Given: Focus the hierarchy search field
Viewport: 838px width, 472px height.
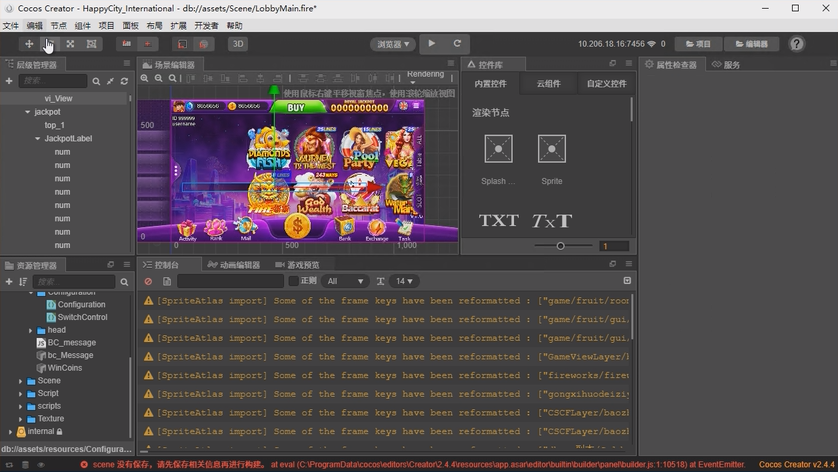Looking at the screenshot, I should point(52,81).
